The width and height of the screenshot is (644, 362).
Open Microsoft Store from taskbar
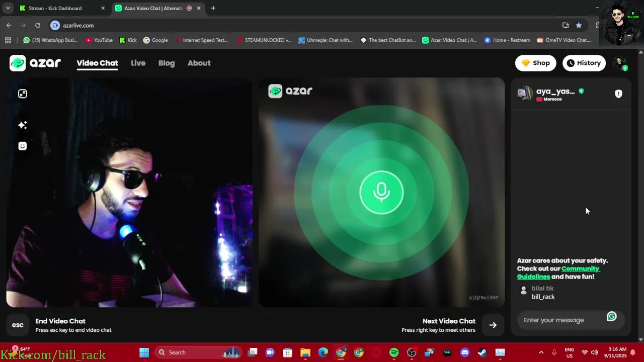(x=288, y=352)
